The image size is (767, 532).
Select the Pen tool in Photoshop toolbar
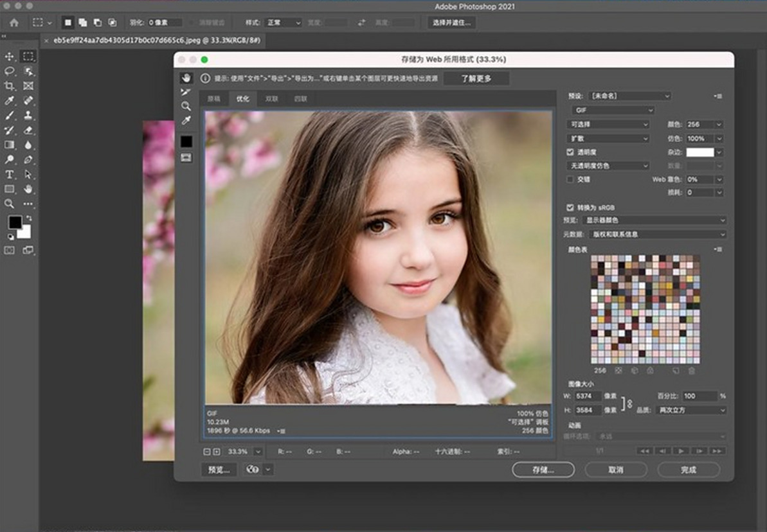coord(28,159)
